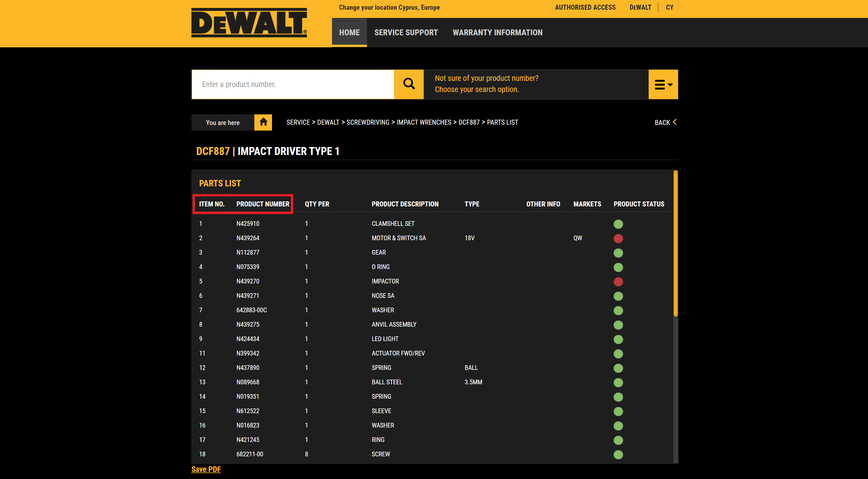Click the DEWALT link in top bar
This screenshot has width=868, height=479.
click(x=640, y=7)
